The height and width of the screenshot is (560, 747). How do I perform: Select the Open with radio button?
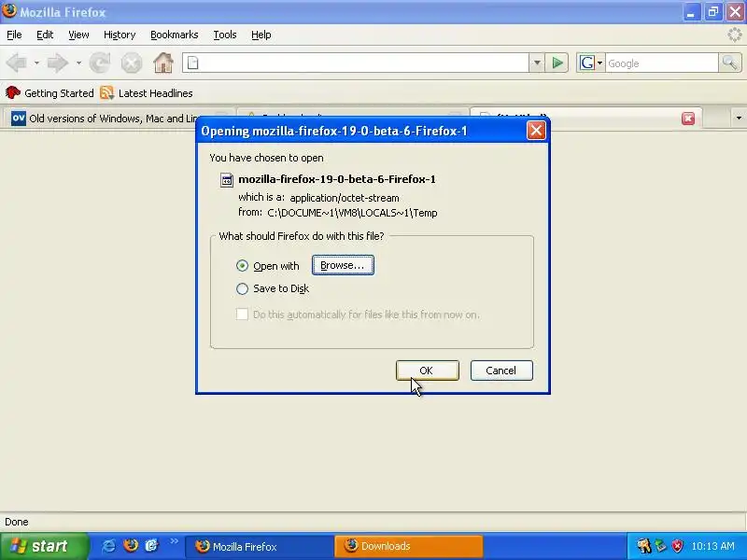[x=242, y=266]
